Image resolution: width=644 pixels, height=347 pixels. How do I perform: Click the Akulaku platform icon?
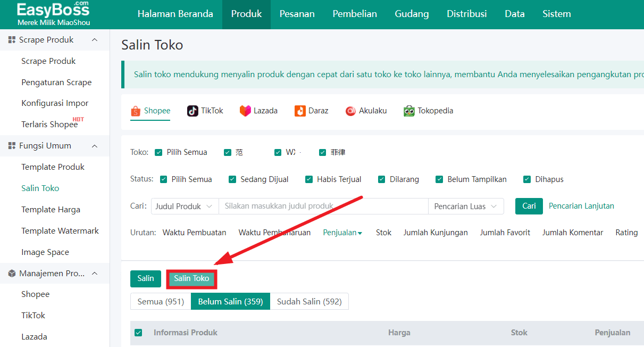[350, 111]
